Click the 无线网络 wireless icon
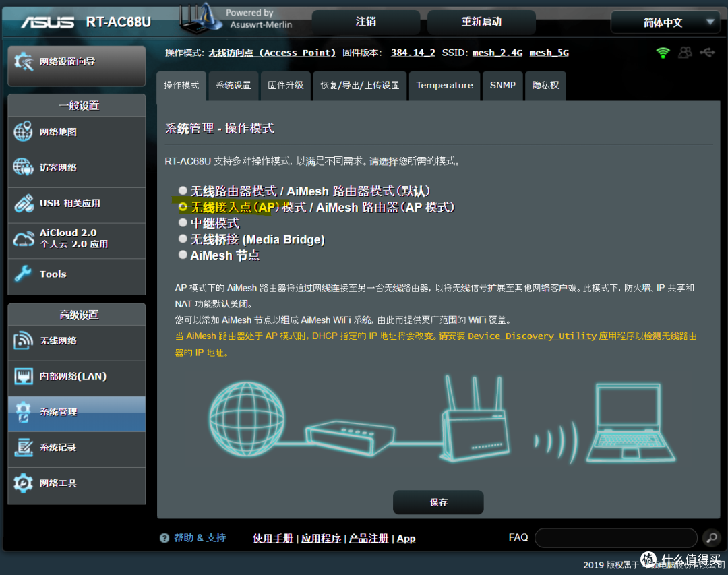 (x=23, y=340)
